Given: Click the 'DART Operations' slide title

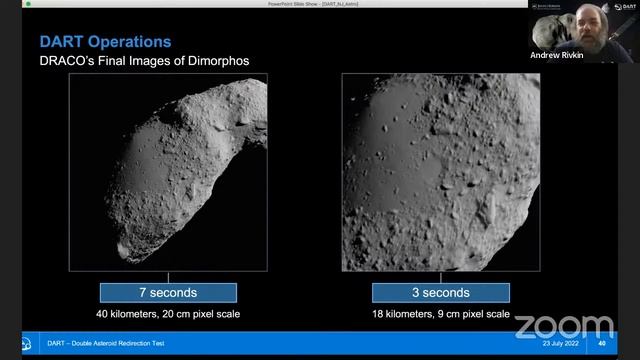Looking at the screenshot, I should pyautogui.click(x=105, y=42).
